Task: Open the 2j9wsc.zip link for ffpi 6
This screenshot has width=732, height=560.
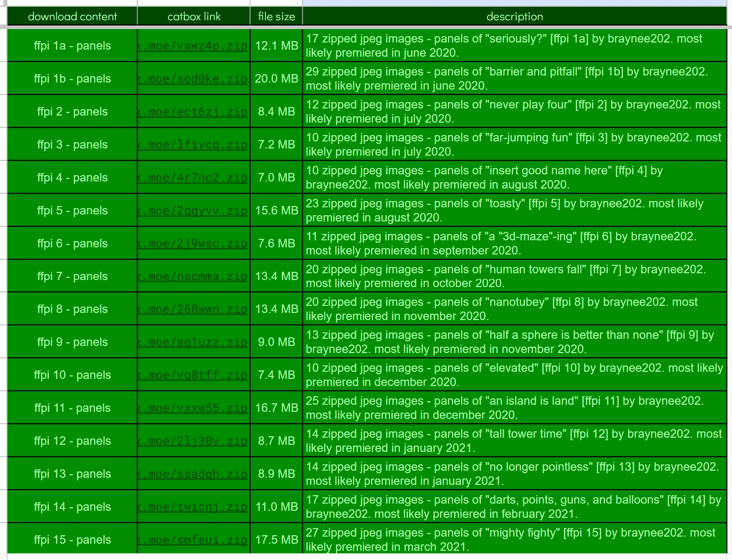Action: (x=194, y=243)
